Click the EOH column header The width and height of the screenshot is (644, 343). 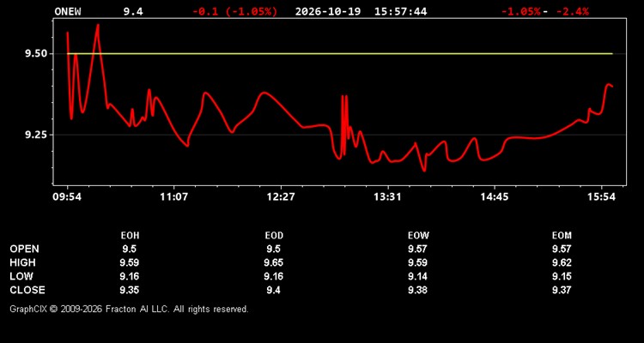tap(130, 236)
